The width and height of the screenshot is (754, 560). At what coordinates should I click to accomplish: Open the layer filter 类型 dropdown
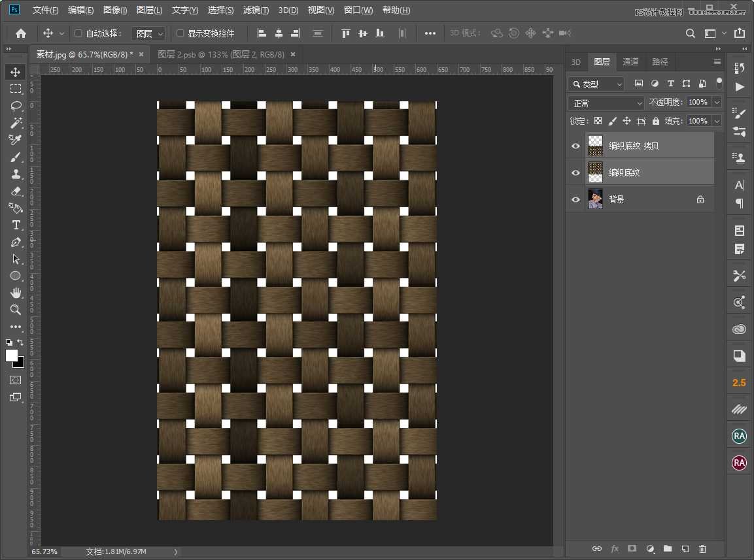595,84
